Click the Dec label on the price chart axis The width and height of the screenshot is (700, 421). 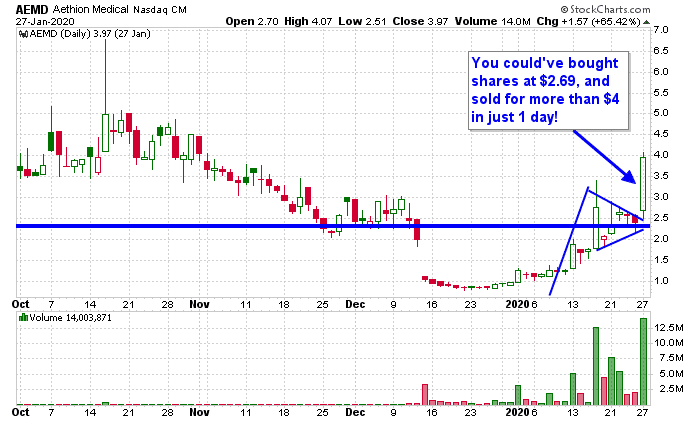click(355, 304)
